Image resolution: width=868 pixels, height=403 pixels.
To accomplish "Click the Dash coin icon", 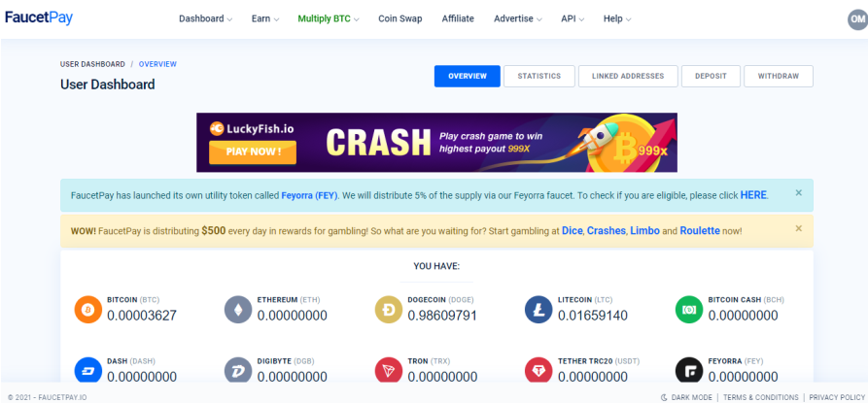I will click(x=88, y=370).
